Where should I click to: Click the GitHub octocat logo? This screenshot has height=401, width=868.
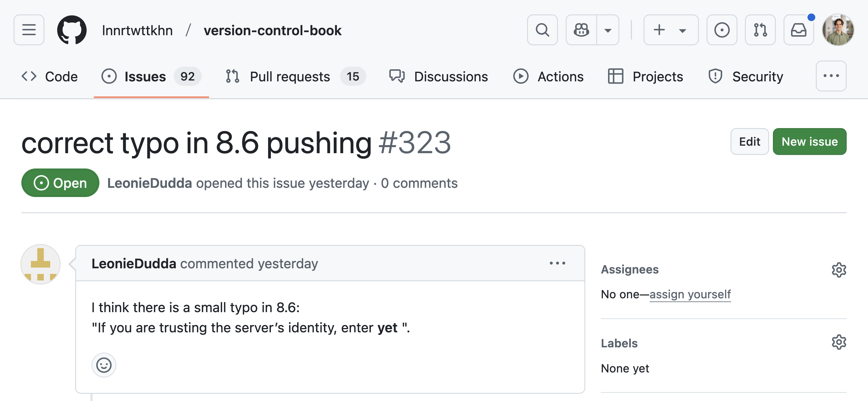point(72,30)
